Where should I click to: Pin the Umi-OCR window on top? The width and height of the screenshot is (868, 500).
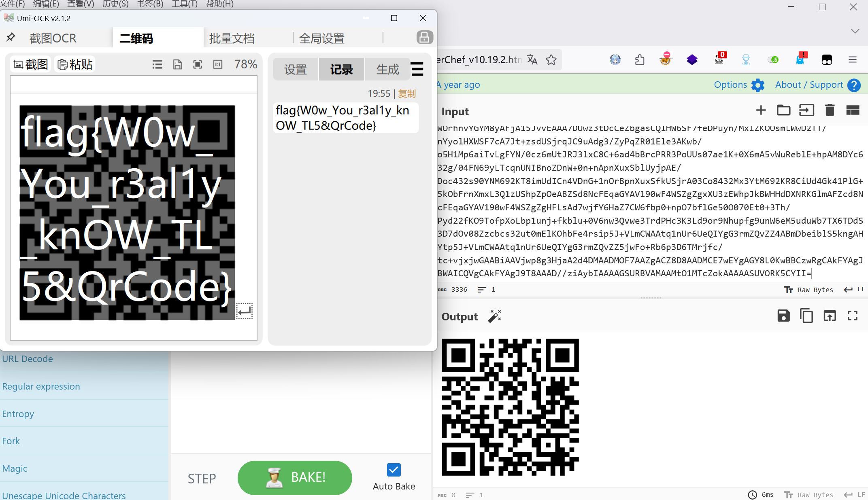click(x=11, y=38)
